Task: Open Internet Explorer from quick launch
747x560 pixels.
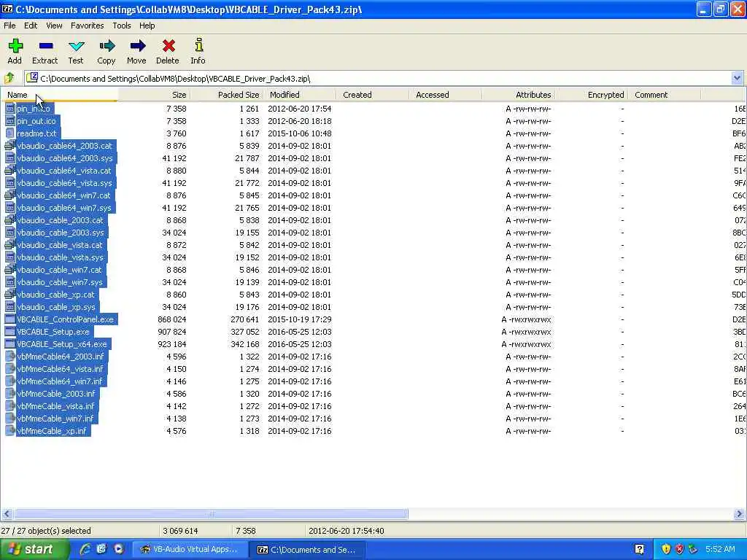Action: 85,549
